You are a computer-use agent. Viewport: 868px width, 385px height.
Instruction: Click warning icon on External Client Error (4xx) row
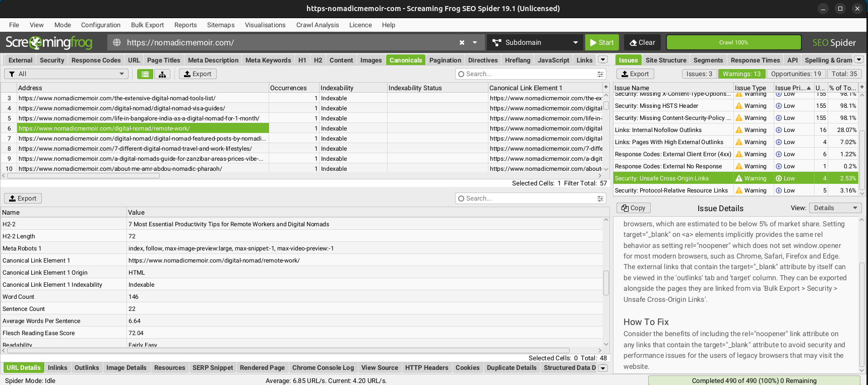739,154
